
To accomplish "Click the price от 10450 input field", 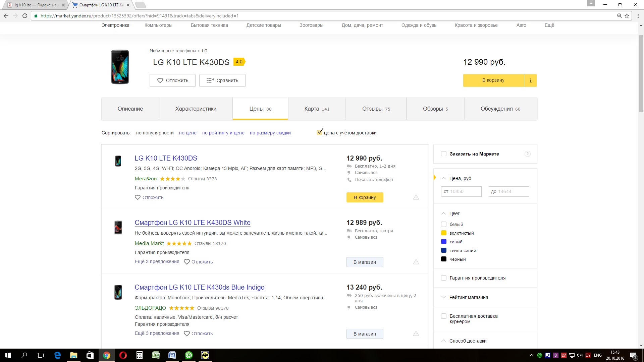I will 461,191.
